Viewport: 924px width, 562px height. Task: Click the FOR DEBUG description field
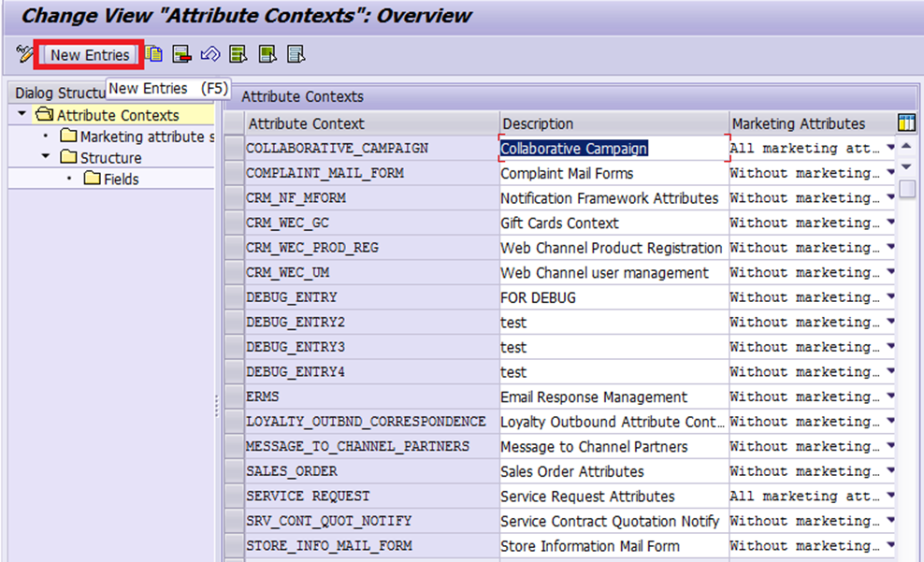[614, 297]
